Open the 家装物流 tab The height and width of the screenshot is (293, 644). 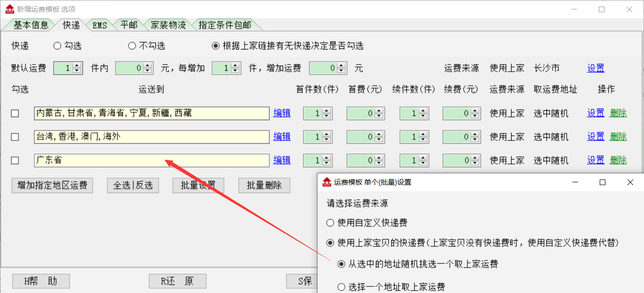[168, 25]
